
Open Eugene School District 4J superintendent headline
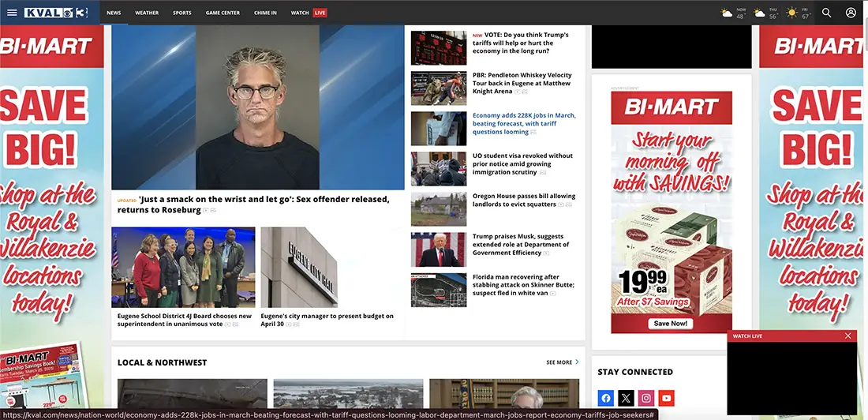click(185, 320)
